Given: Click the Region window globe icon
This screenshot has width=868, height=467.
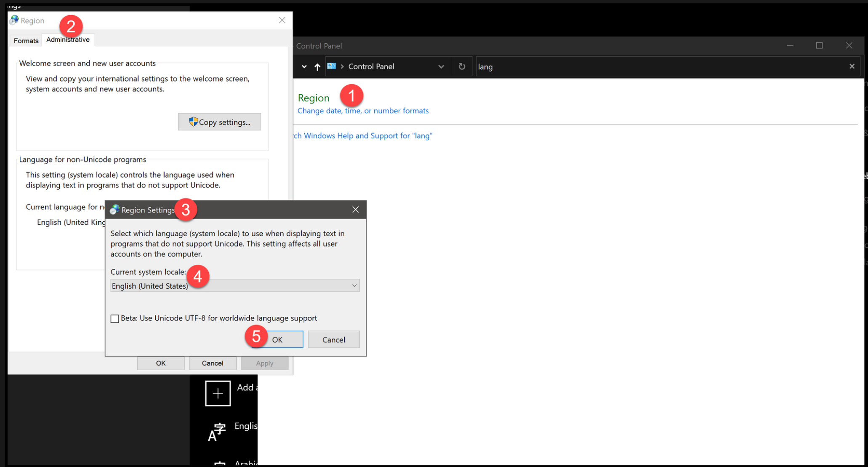Looking at the screenshot, I should pos(14,20).
